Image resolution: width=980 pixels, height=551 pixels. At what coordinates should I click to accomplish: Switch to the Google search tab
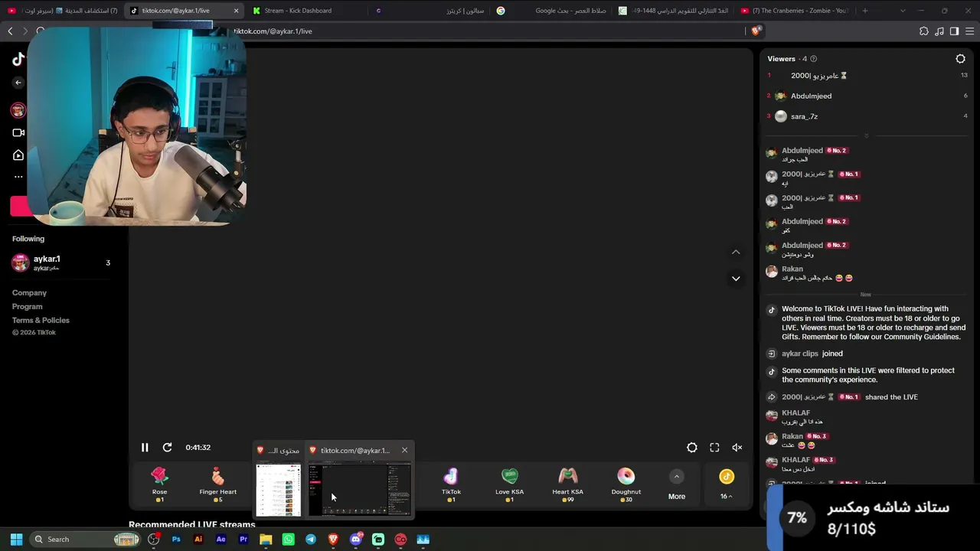coord(550,11)
